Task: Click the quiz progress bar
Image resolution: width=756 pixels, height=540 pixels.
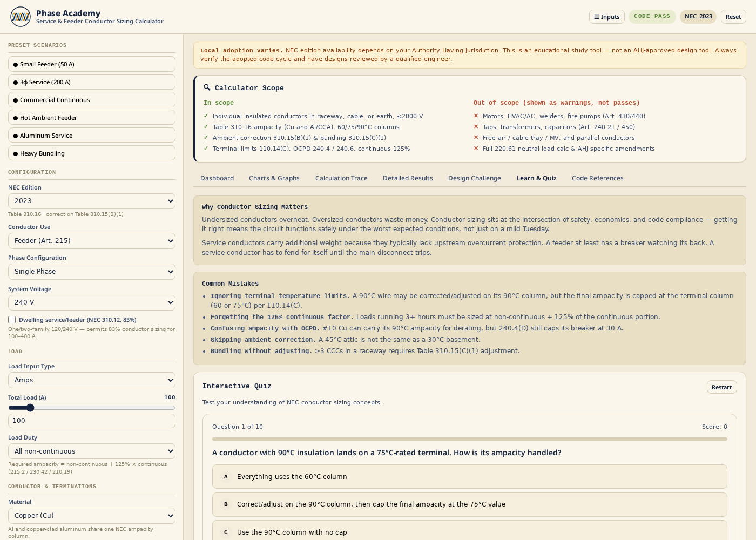Action: coord(470,439)
